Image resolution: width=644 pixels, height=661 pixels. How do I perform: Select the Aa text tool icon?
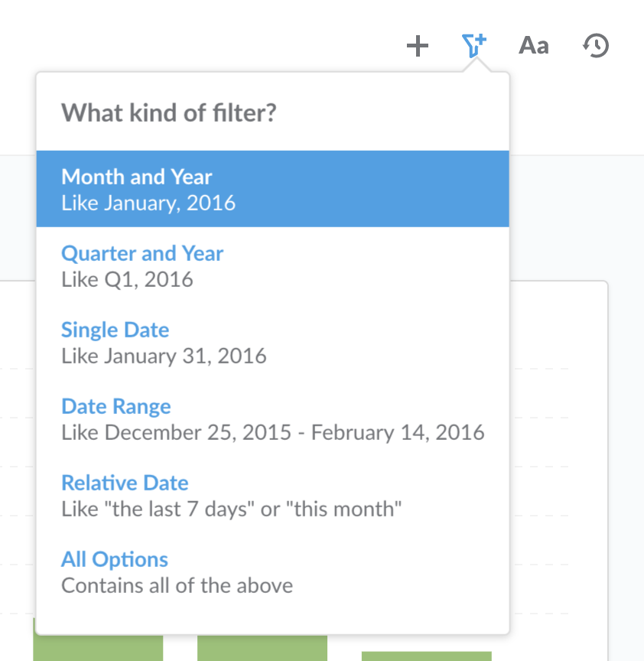pos(534,46)
